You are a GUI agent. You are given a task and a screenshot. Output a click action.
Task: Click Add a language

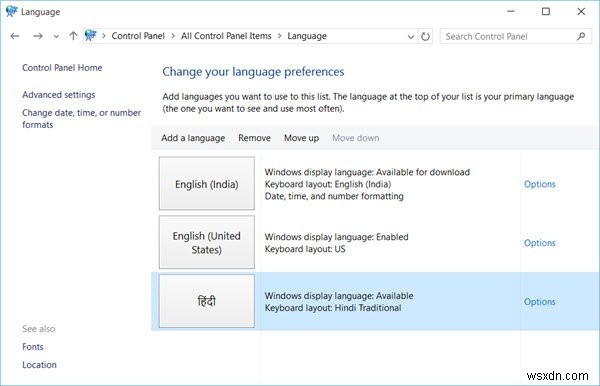[193, 138]
